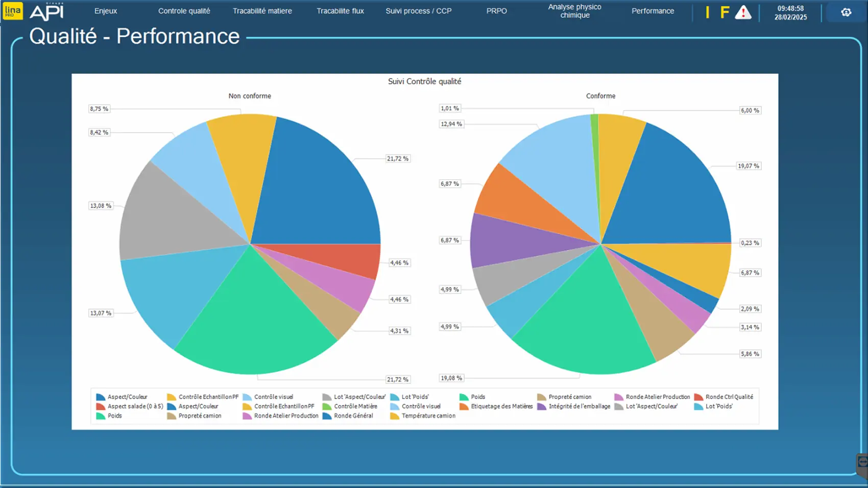Click the 13,08 % data label
Viewport: 868px width, 488px height.
pos(101,206)
